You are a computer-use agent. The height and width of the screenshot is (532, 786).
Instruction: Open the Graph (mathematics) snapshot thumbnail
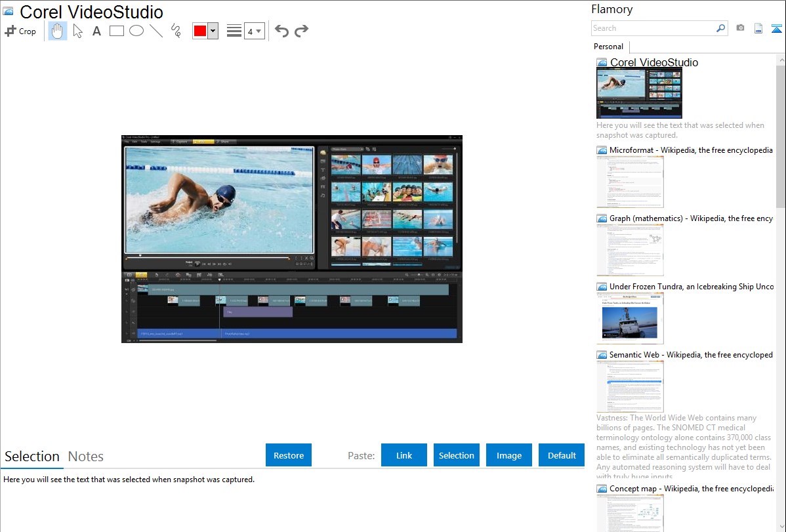pos(630,250)
